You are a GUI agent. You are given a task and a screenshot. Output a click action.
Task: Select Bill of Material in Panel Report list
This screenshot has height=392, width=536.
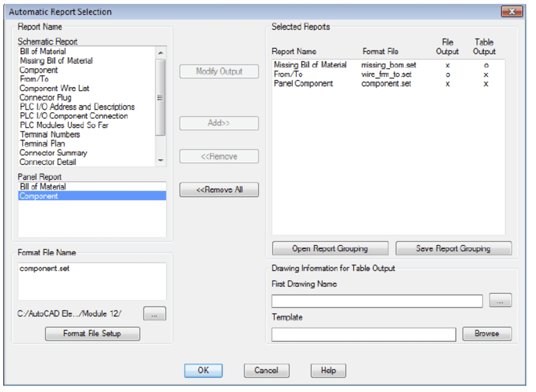point(92,187)
